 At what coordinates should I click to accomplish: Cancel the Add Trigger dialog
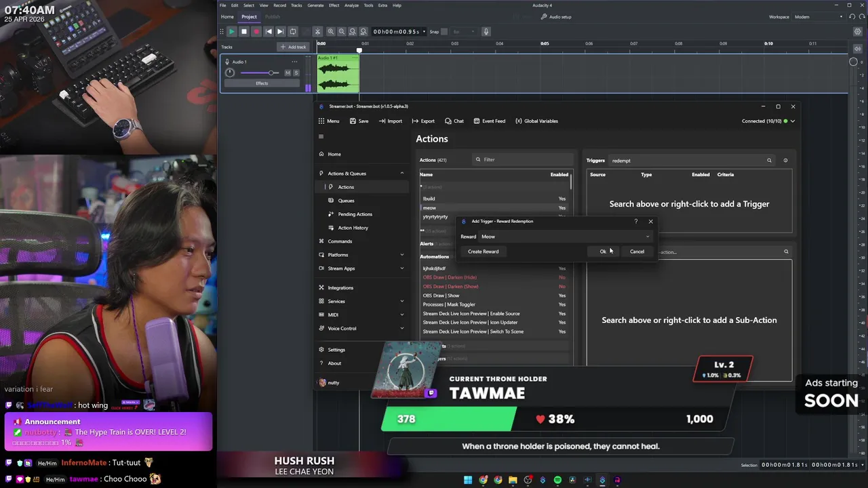point(637,251)
